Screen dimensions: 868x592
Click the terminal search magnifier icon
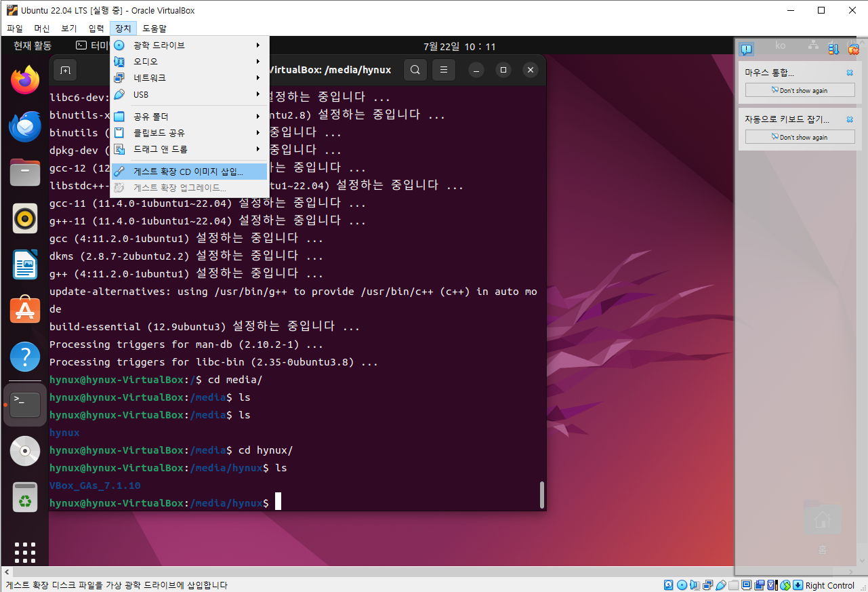(x=415, y=70)
